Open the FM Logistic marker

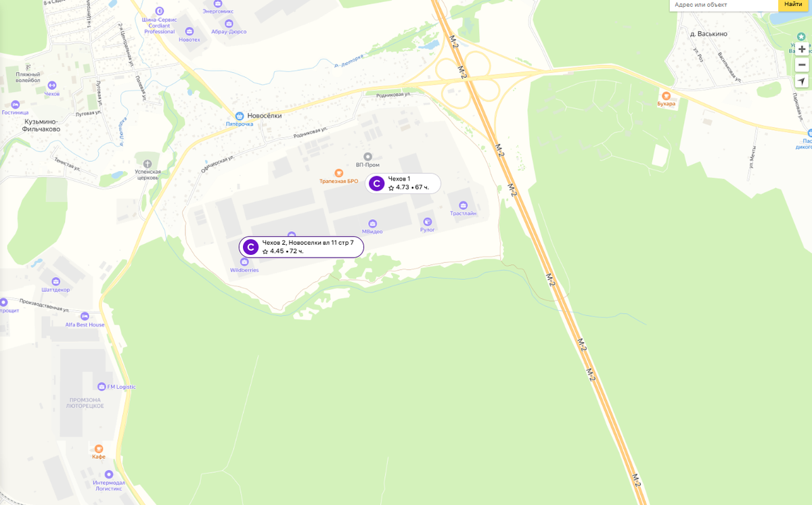coord(101,387)
